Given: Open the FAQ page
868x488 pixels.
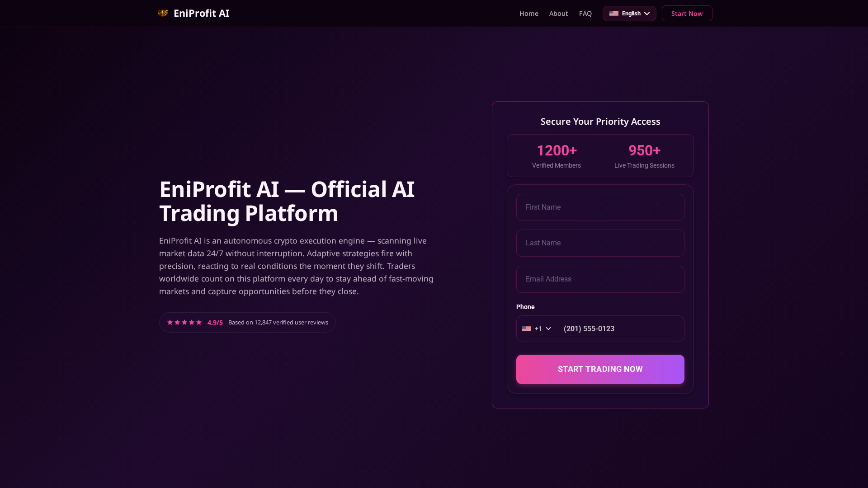Looking at the screenshot, I should [585, 13].
